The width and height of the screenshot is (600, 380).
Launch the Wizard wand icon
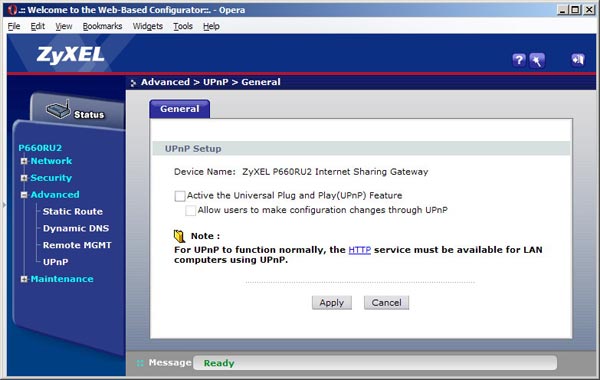(x=537, y=60)
